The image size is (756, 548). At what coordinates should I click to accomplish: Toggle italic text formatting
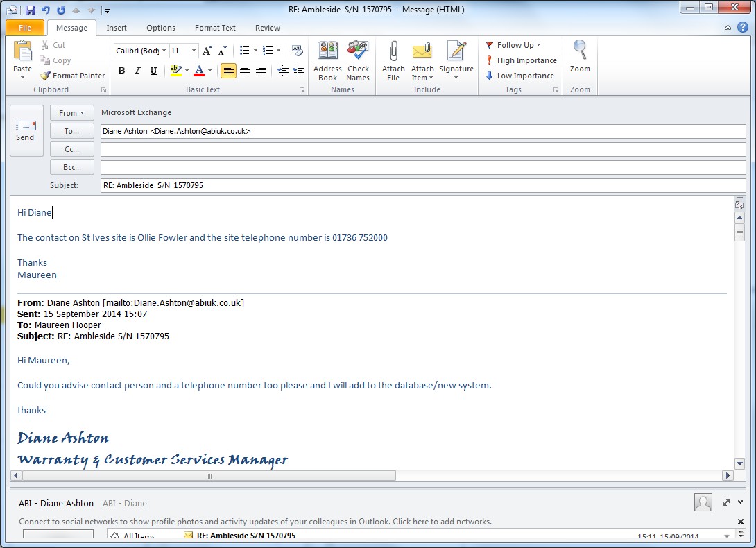(137, 71)
